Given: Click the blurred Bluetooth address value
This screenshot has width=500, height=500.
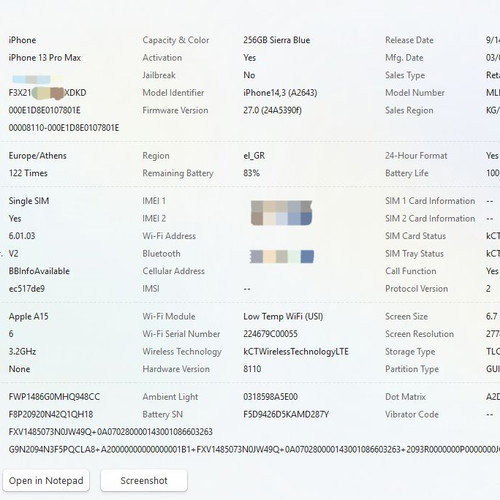Looking at the screenshot, I should point(282,256).
